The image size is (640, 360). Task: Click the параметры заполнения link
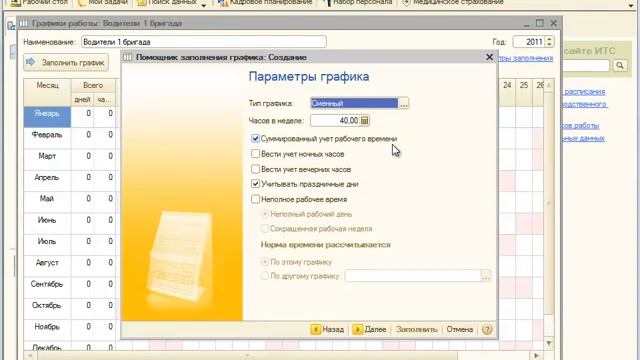526,58
